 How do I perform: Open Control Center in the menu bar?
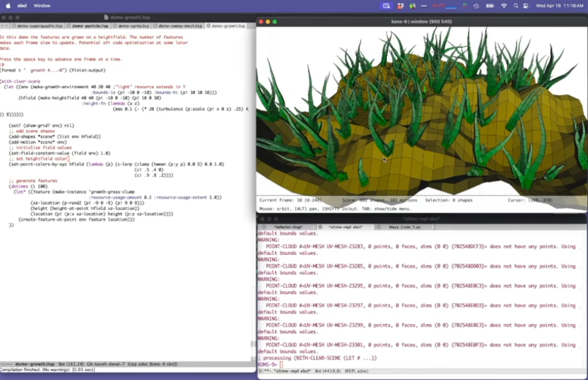coord(527,5)
